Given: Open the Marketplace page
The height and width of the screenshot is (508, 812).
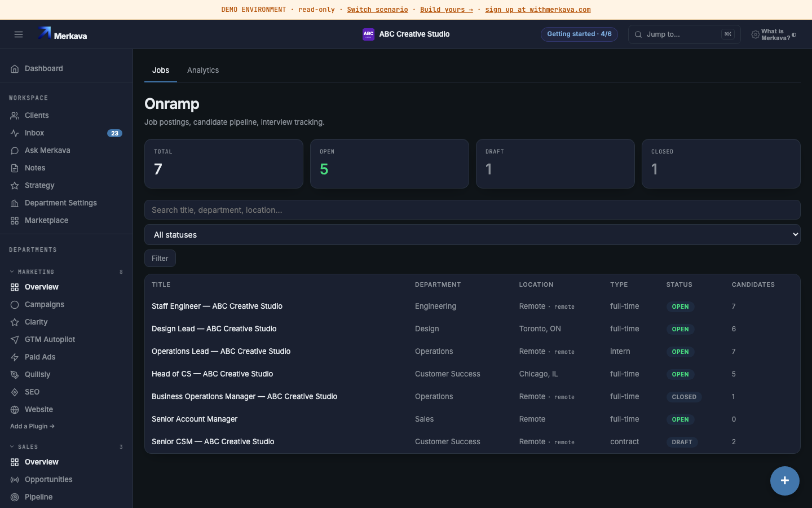Looking at the screenshot, I should click(x=66, y=221).
